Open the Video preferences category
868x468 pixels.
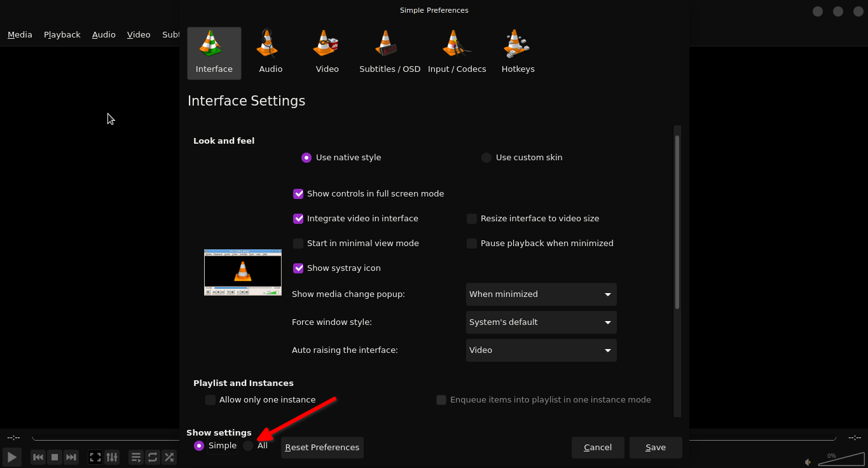pos(327,53)
